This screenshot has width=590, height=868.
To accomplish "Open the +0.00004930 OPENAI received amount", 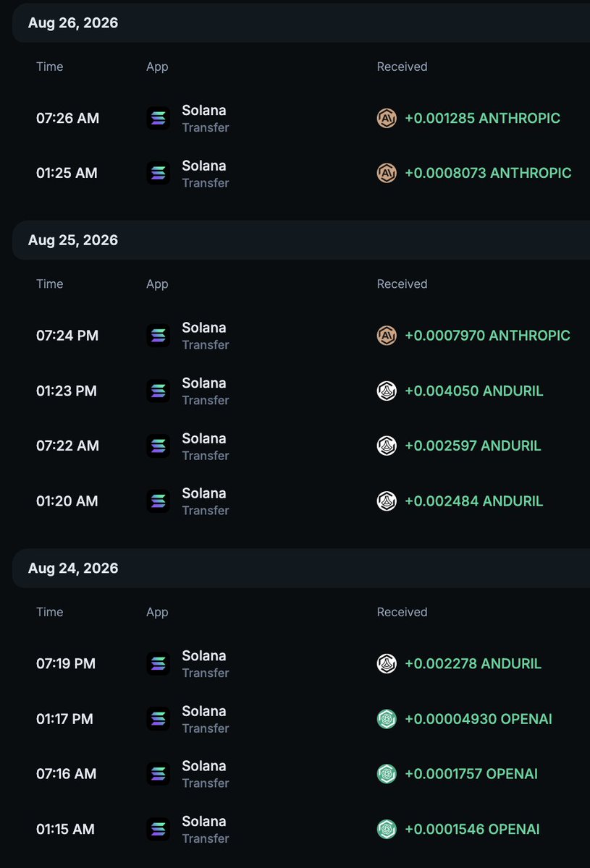I will 479,719.
